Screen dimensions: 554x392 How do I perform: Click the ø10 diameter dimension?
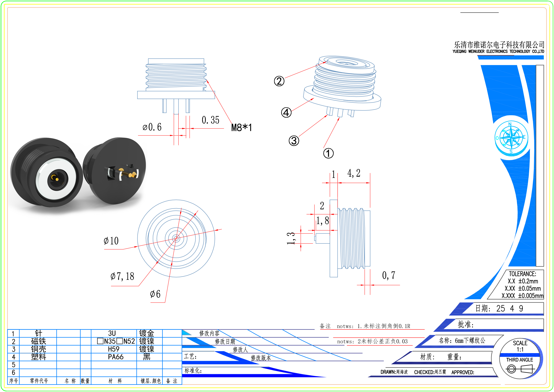[111, 241]
